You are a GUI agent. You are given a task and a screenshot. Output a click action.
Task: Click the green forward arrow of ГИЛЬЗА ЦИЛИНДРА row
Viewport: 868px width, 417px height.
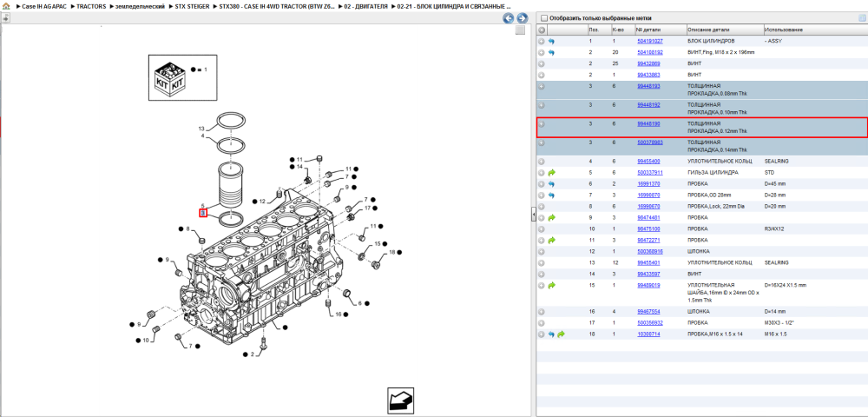551,173
